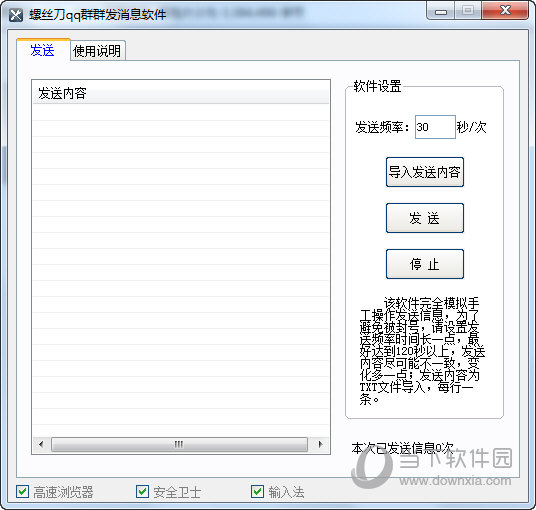Screen dimensions: 536x510
Task: Click the 停 止 button
Action: tap(425, 264)
